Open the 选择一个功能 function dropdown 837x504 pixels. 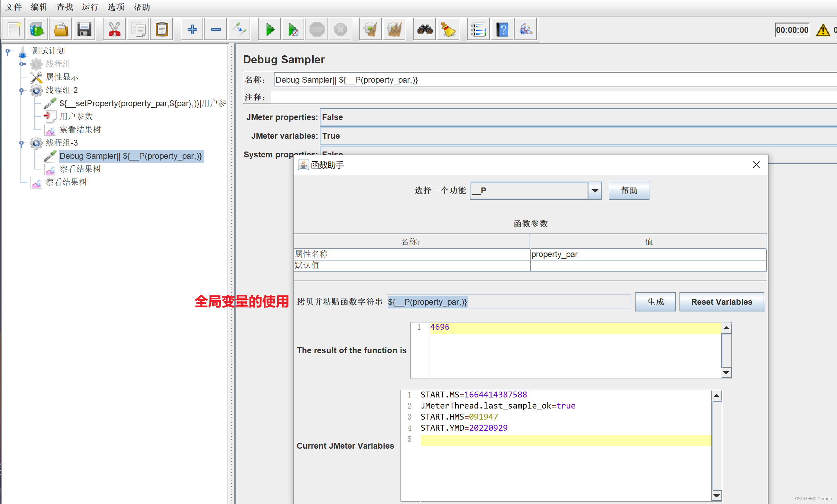(x=595, y=191)
